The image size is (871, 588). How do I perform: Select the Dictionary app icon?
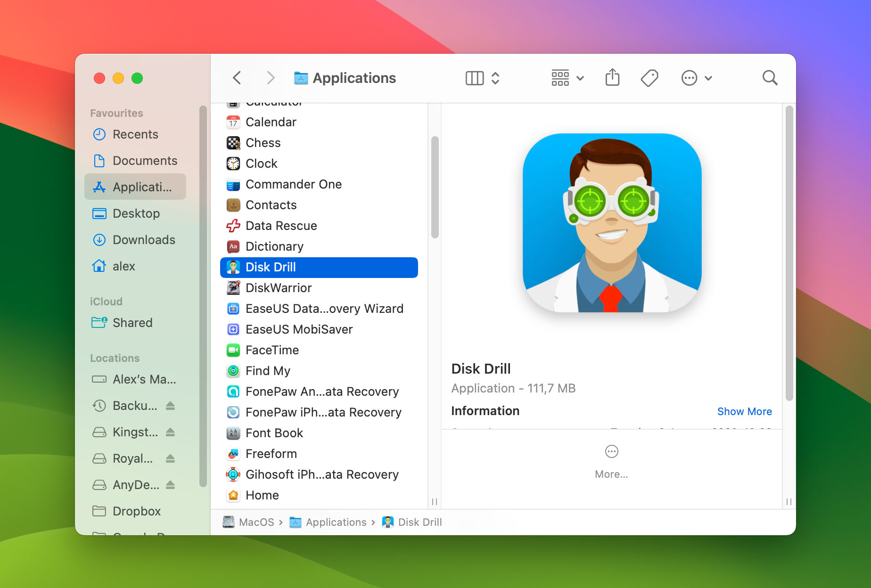tap(233, 246)
